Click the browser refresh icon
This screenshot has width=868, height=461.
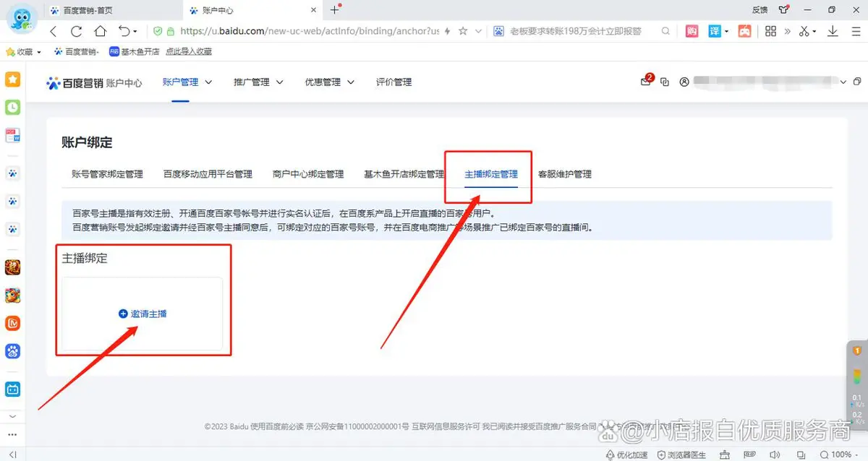tap(76, 31)
